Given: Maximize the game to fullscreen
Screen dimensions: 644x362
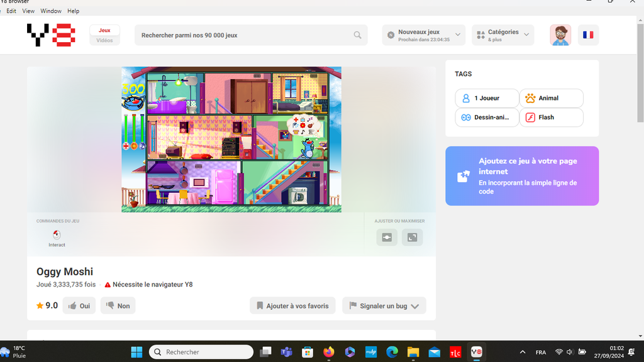Looking at the screenshot, I should [413, 238].
